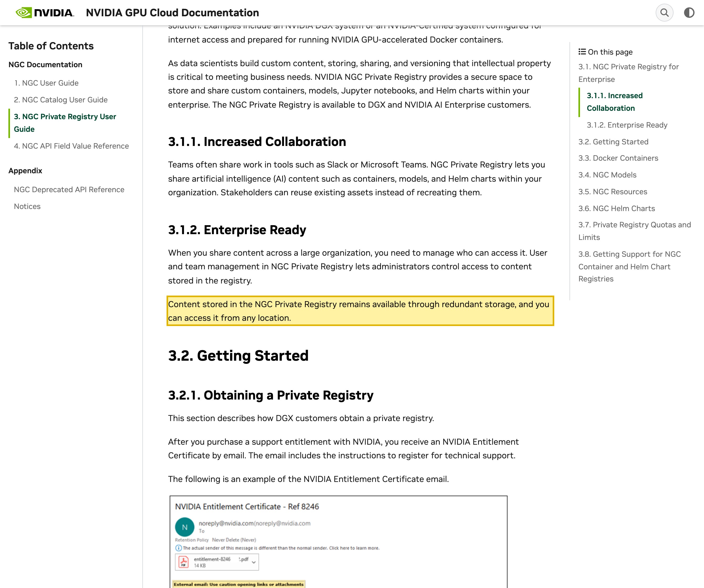This screenshot has height=588, width=704.
Task: Jump to 3.1.2. Enterprise Ready in sidebar
Action: click(x=627, y=125)
